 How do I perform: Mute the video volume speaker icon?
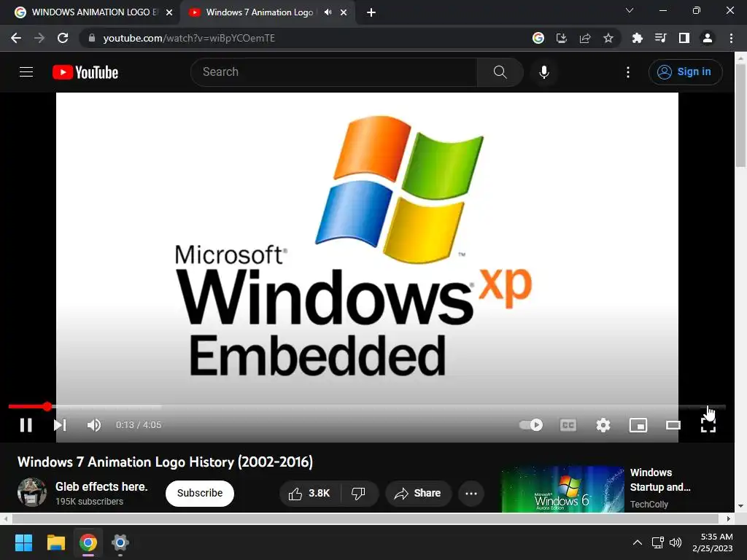tap(94, 425)
